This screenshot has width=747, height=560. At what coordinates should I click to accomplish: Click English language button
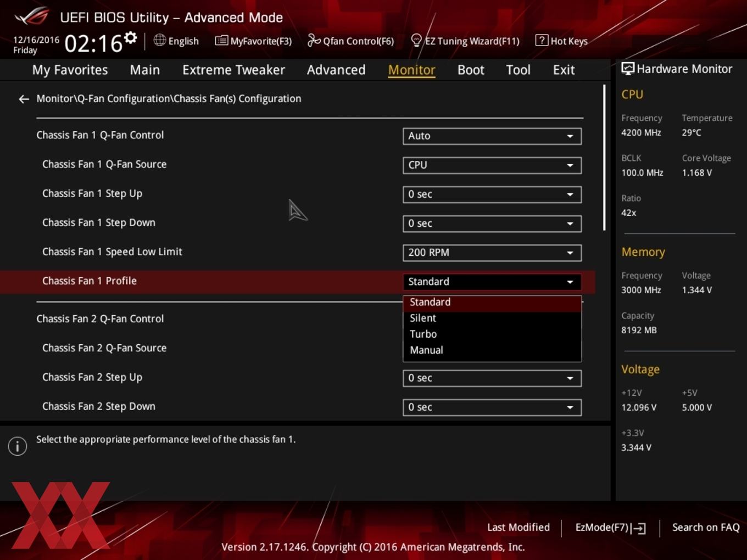pos(176,41)
